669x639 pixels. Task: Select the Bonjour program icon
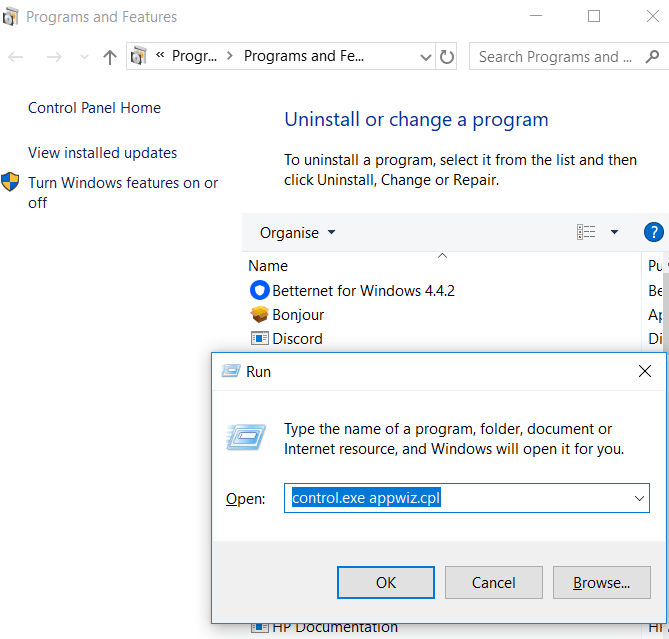click(260, 314)
